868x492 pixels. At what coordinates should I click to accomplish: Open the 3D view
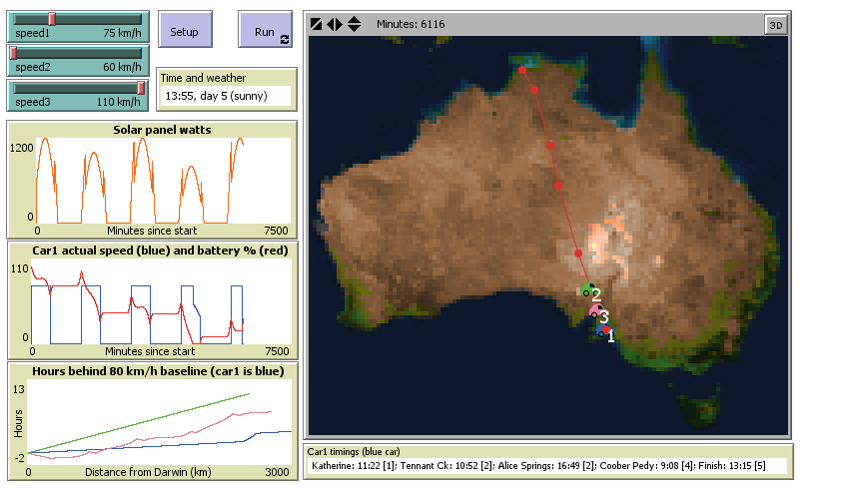775,26
